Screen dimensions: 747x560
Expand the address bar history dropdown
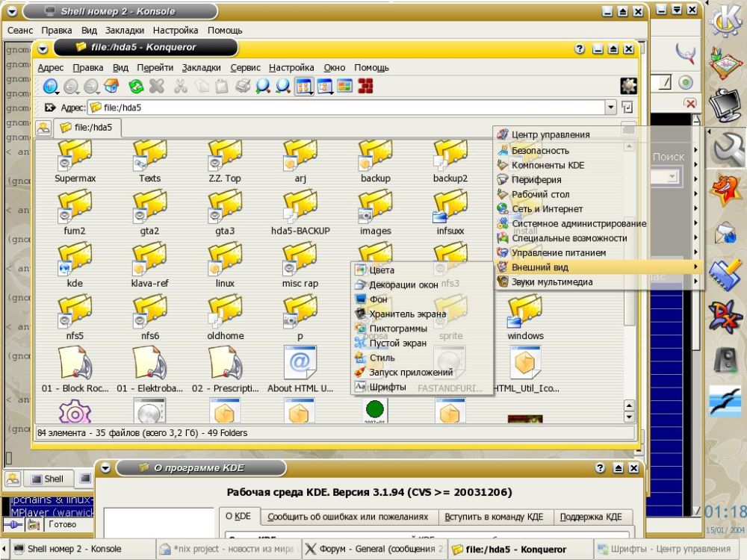pyautogui.click(x=611, y=108)
